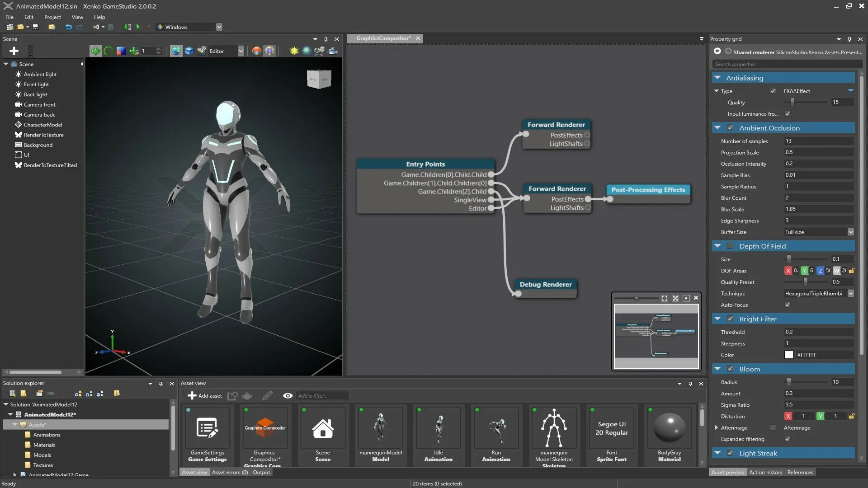868x488 pixels.
Task: Open the Project menu
Action: (52, 17)
